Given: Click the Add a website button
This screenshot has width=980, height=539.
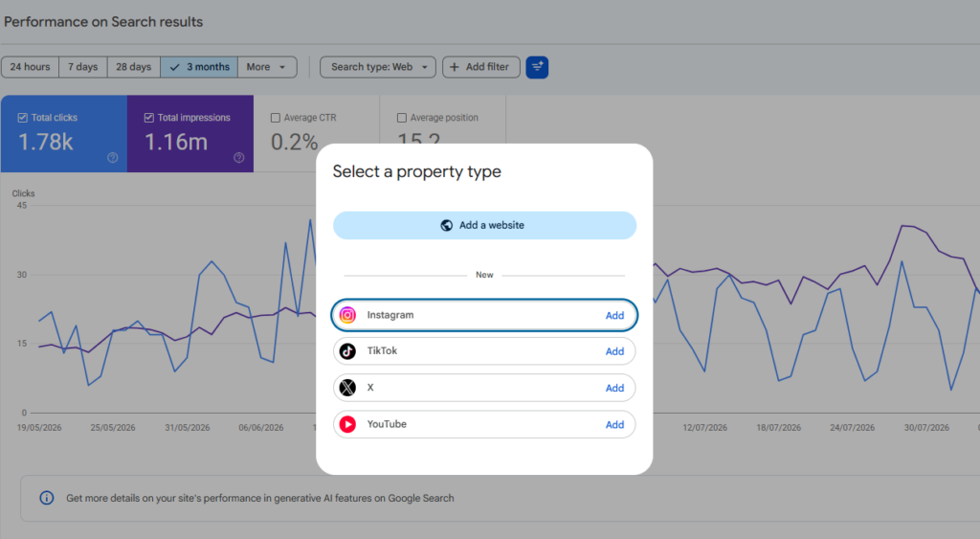Looking at the screenshot, I should click(x=484, y=225).
